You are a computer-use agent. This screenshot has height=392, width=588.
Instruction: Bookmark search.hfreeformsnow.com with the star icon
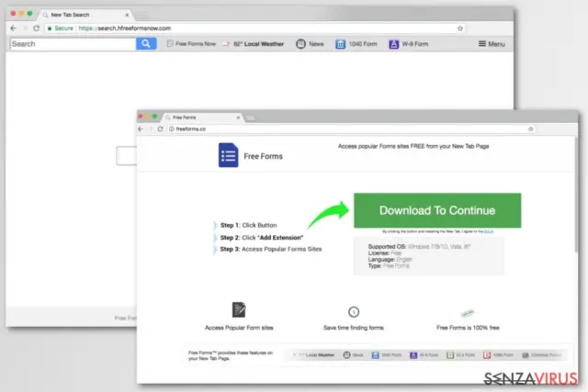[x=460, y=28]
